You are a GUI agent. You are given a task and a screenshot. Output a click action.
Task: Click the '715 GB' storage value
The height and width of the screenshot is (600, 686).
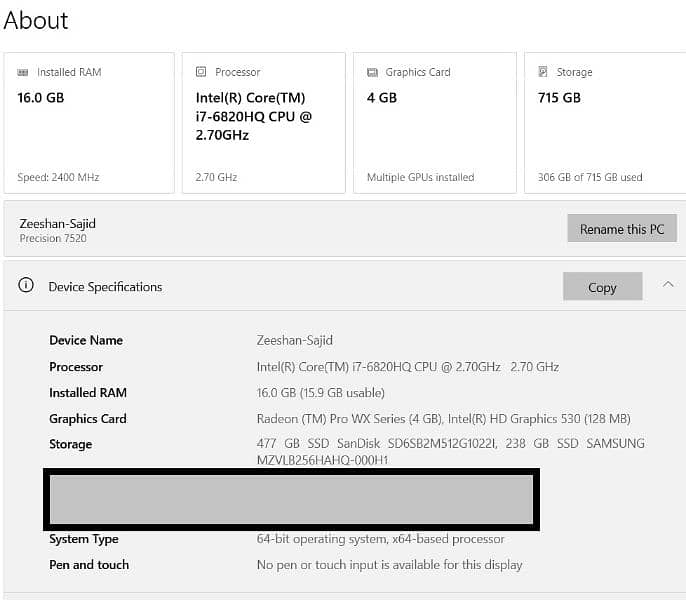pos(559,98)
